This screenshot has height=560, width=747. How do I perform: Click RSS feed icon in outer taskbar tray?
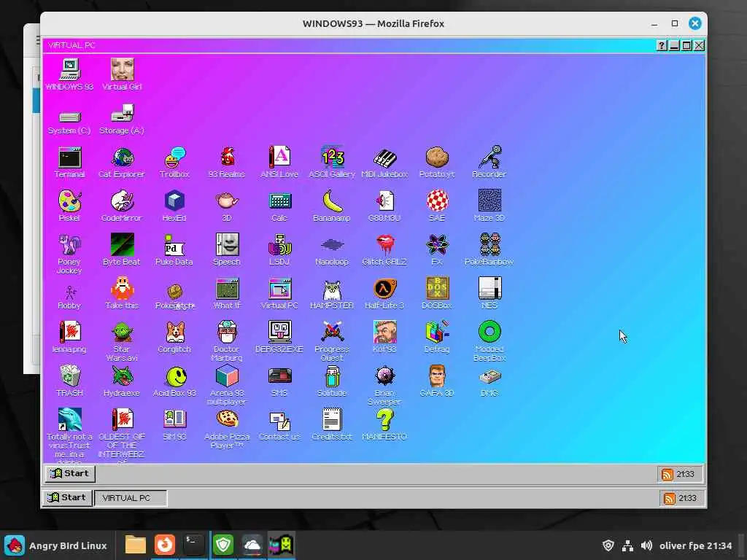coord(670,499)
